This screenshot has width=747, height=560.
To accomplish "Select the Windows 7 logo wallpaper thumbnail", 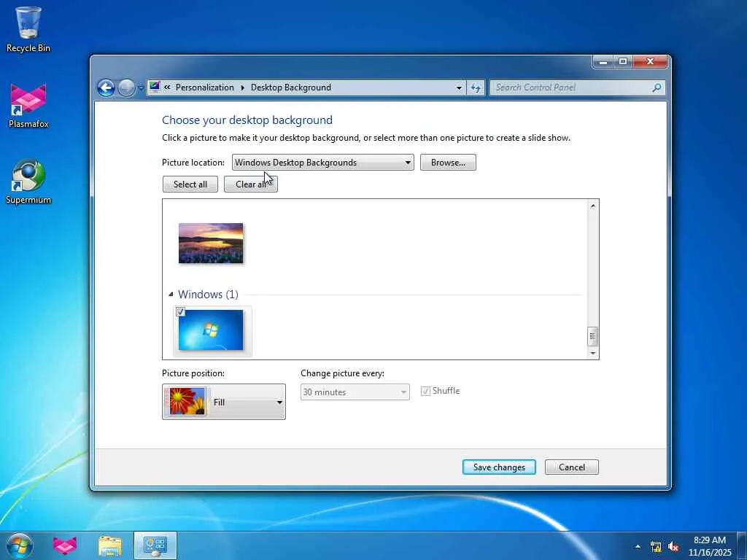I will [211, 330].
